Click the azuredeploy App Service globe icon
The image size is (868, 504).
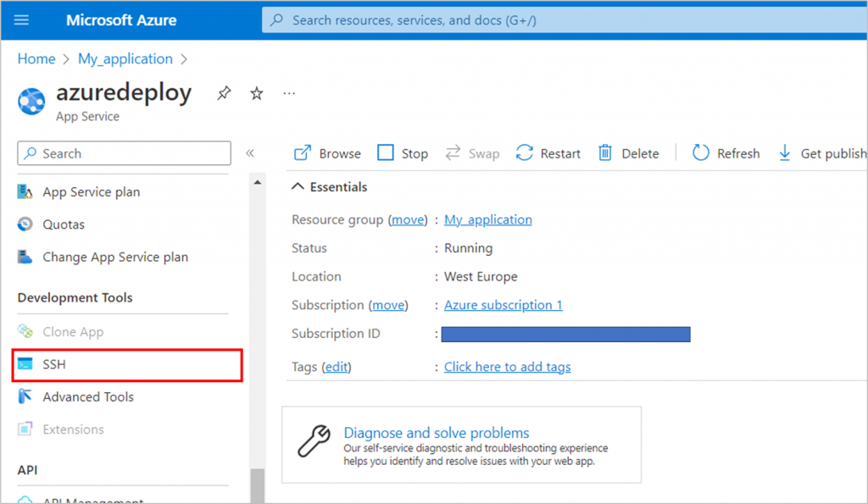coord(31,102)
